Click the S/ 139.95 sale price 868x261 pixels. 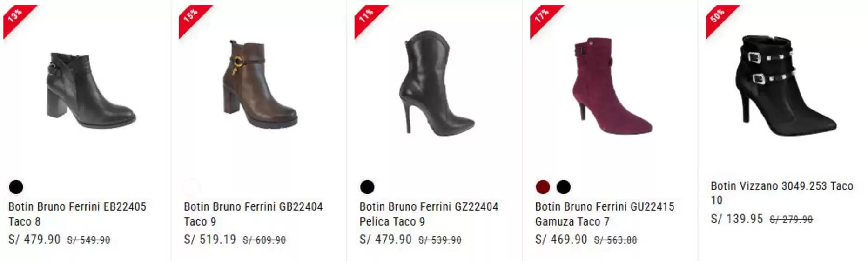[736, 219]
